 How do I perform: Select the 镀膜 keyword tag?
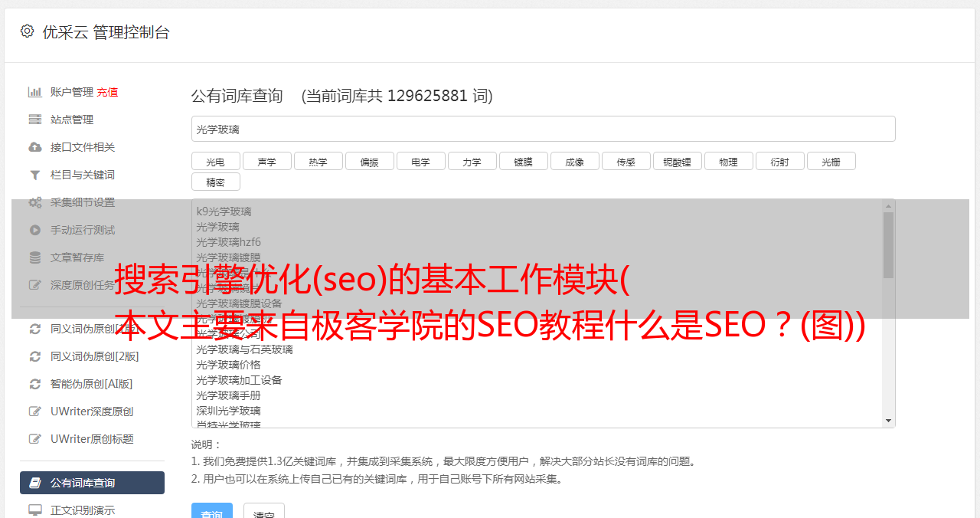coord(523,162)
